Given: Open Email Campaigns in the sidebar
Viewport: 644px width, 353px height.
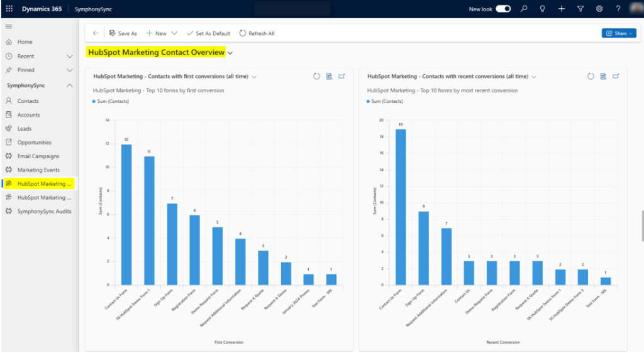Looking at the screenshot, I should tap(40, 156).
